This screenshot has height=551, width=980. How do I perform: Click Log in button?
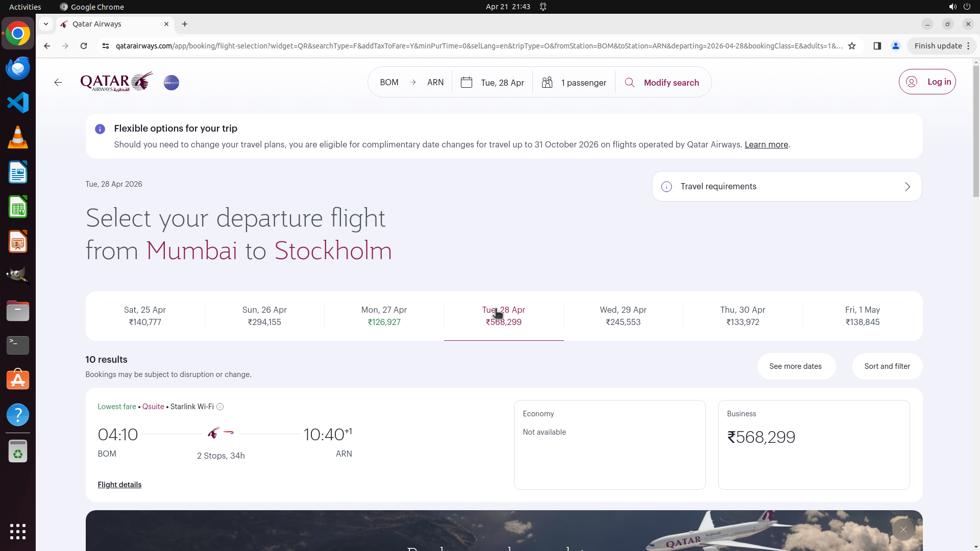[927, 82]
